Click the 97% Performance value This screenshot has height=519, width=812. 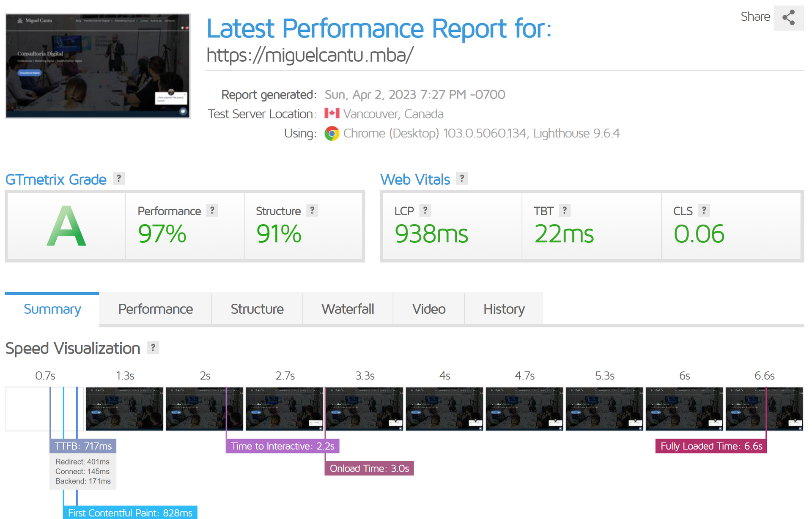[162, 234]
